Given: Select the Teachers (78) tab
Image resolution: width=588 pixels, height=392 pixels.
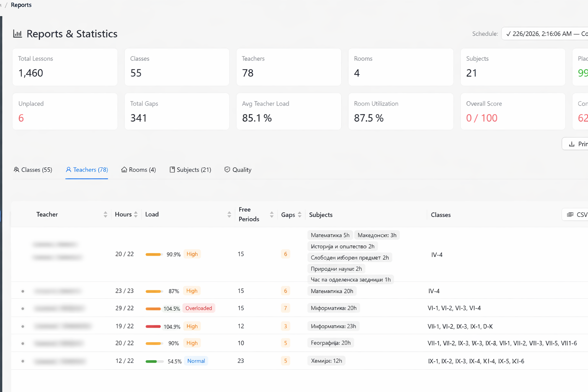Looking at the screenshot, I should pos(87,170).
